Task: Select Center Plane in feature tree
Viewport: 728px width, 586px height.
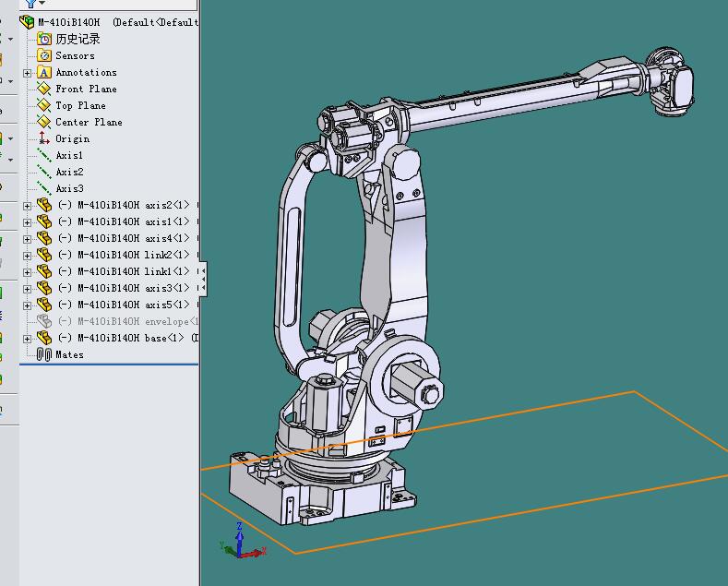Action: click(x=89, y=122)
